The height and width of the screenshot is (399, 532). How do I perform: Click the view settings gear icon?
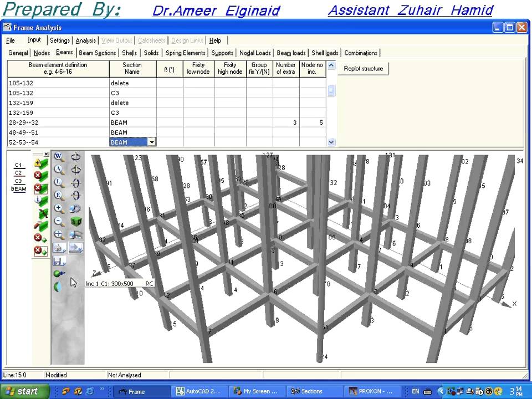click(x=75, y=208)
